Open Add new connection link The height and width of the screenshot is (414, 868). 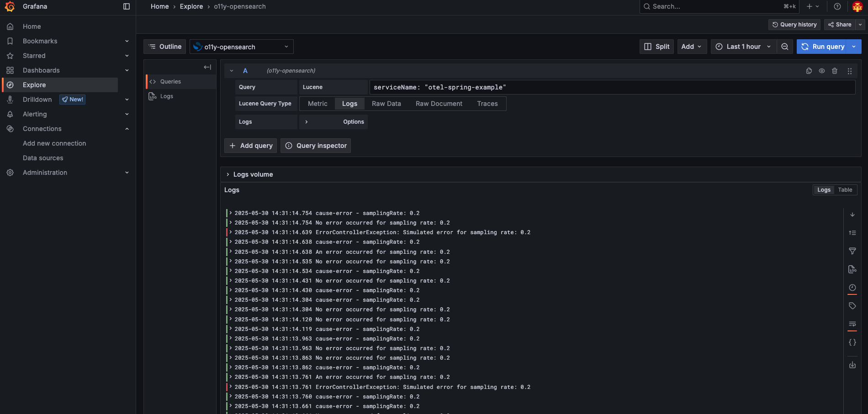(54, 143)
